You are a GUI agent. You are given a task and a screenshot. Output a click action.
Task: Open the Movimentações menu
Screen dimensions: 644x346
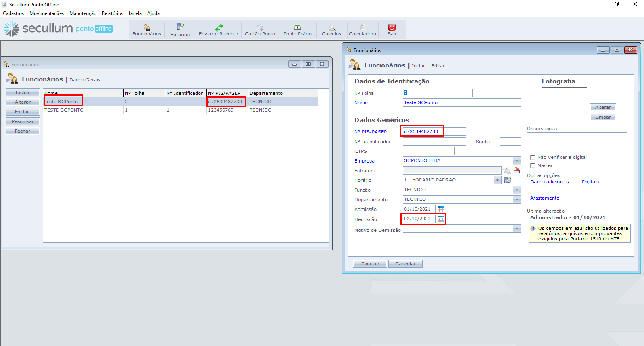[x=46, y=13]
